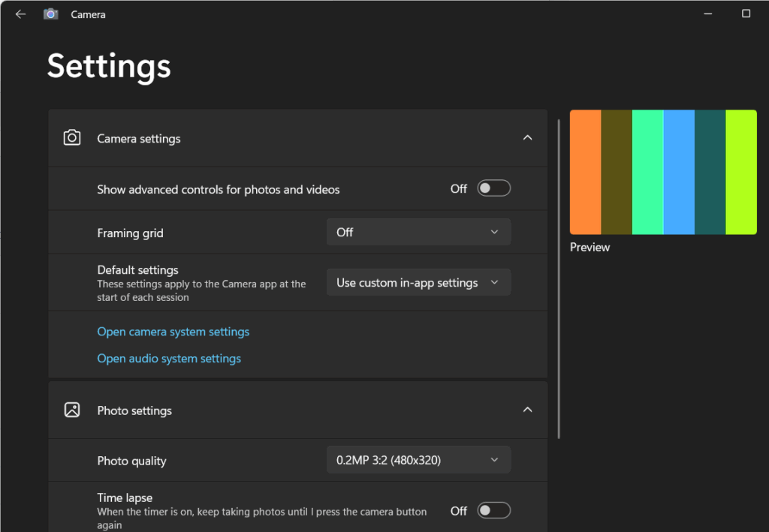This screenshot has height=532, width=769.
Task: Open audio system settings link
Action: (x=169, y=359)
